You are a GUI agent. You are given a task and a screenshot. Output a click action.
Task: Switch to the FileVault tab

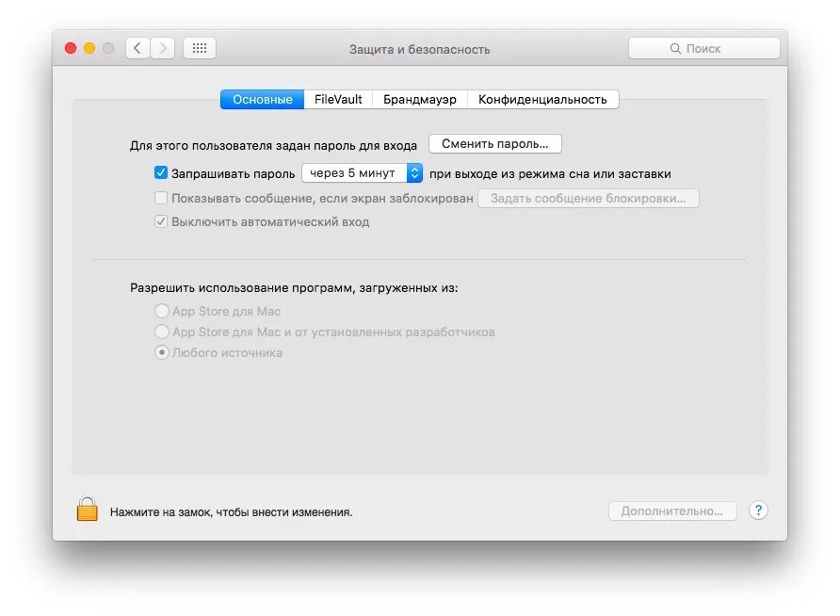coord(338,99)
